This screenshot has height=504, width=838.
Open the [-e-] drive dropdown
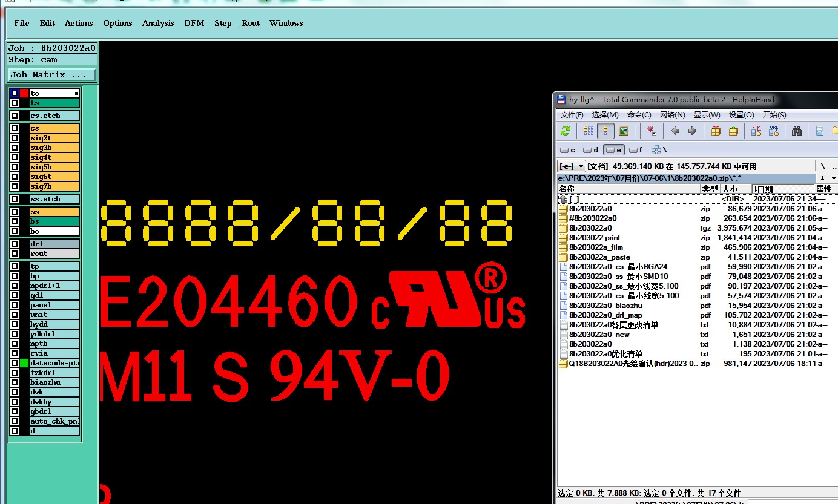click(x=572, y=166)
